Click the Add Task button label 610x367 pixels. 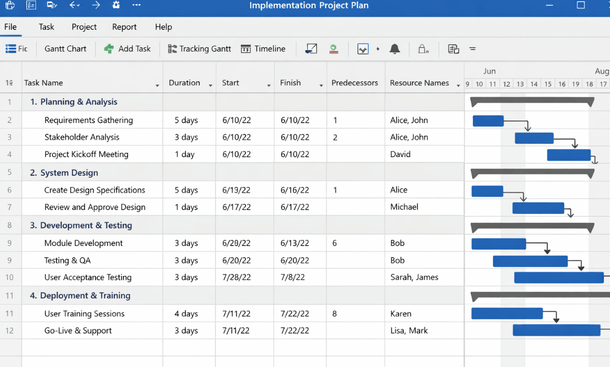[134, 49]
